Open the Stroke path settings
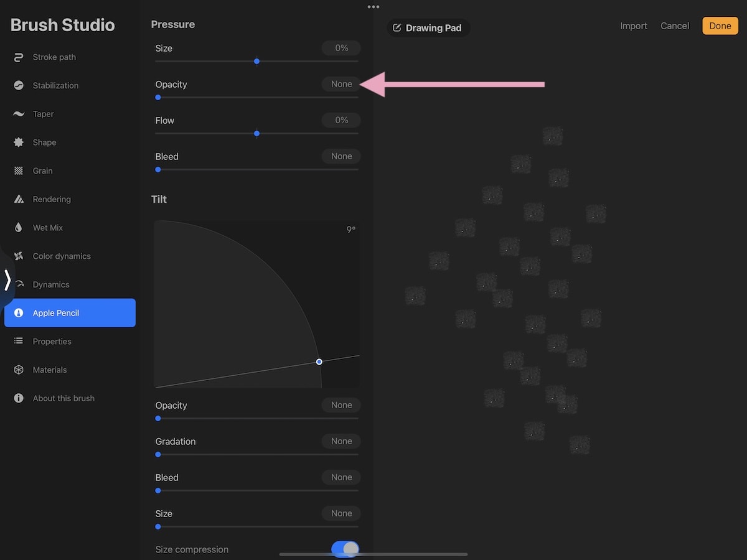747x560 pixels. (x=70, y=57)
